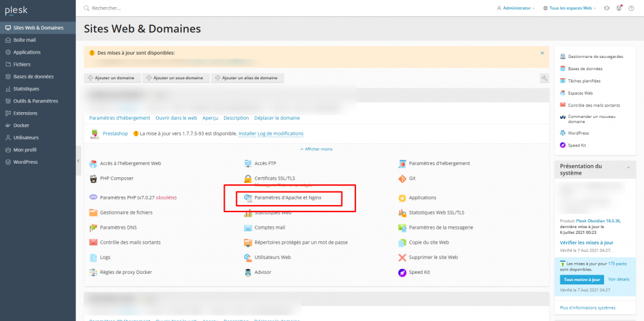The width and height of the screenshot is (644, 321).
Task: Open Extensions in sidebar
Action: [x=38, y=113]
